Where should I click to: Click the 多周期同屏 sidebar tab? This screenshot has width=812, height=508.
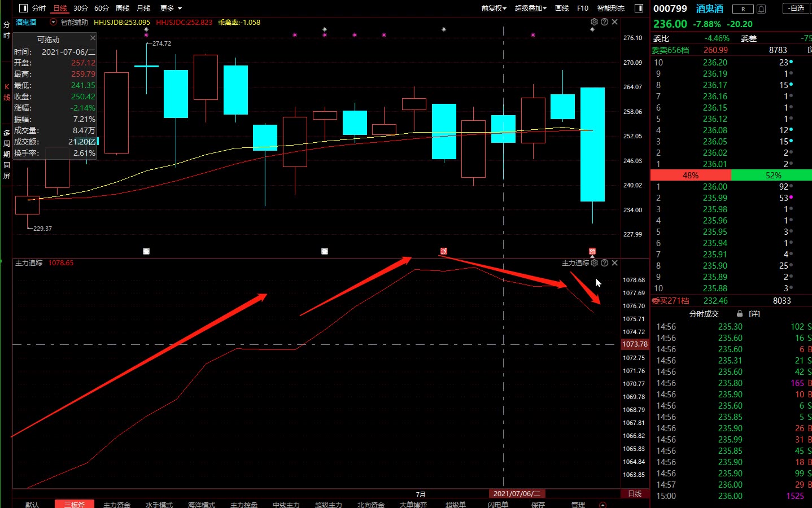[7, 154]
